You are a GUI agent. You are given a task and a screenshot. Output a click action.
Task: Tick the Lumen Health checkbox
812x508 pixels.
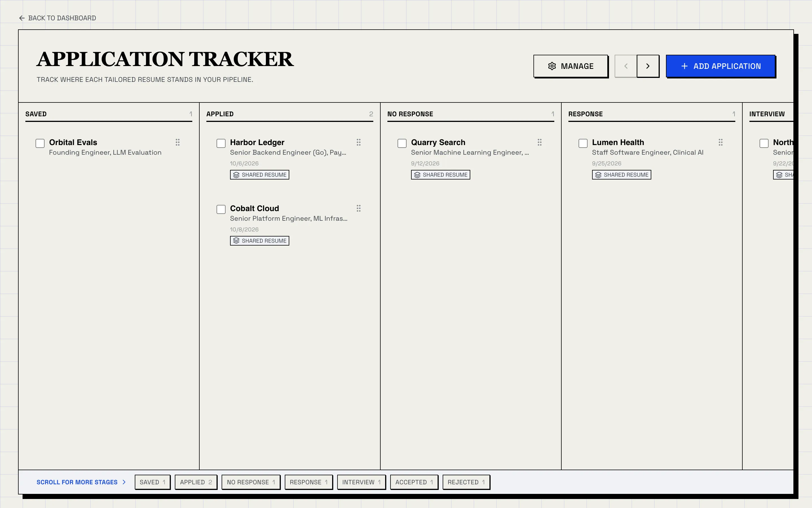pyautogui.click(x=583, y=143)
